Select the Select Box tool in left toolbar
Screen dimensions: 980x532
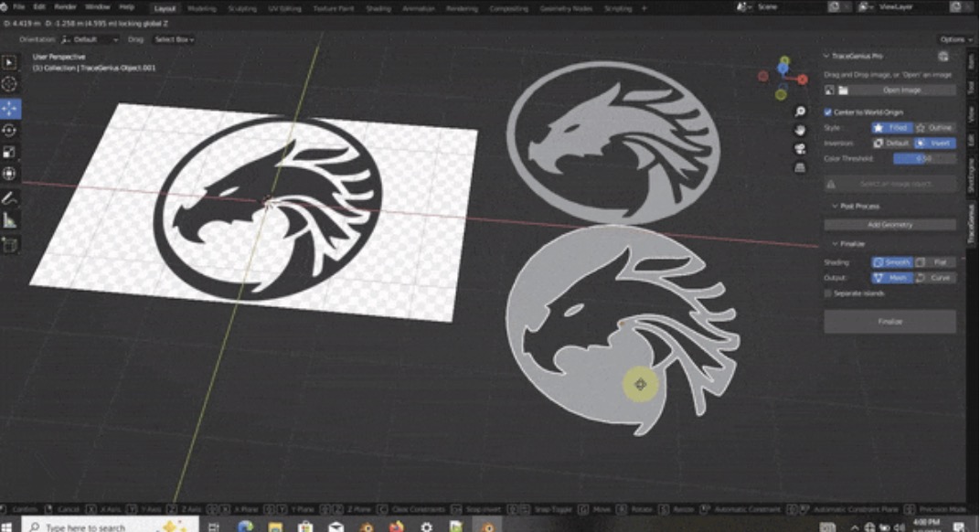point(9,62)
